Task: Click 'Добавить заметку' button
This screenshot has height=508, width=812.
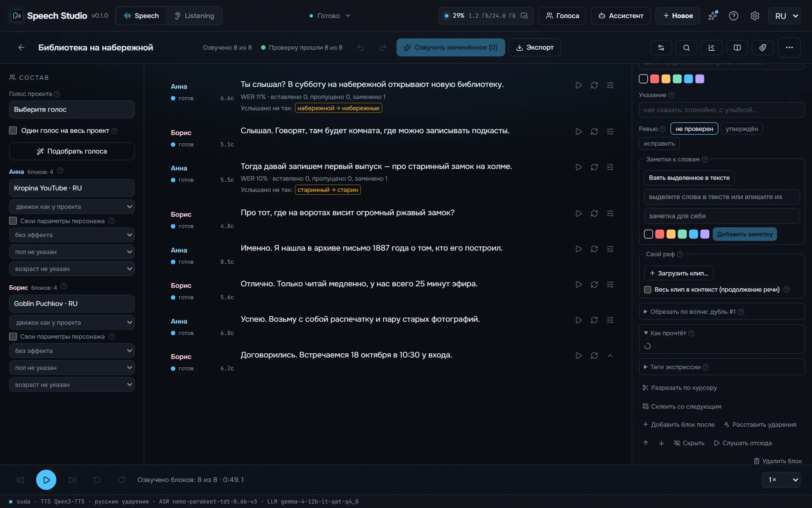Action: tap(745, 234)
